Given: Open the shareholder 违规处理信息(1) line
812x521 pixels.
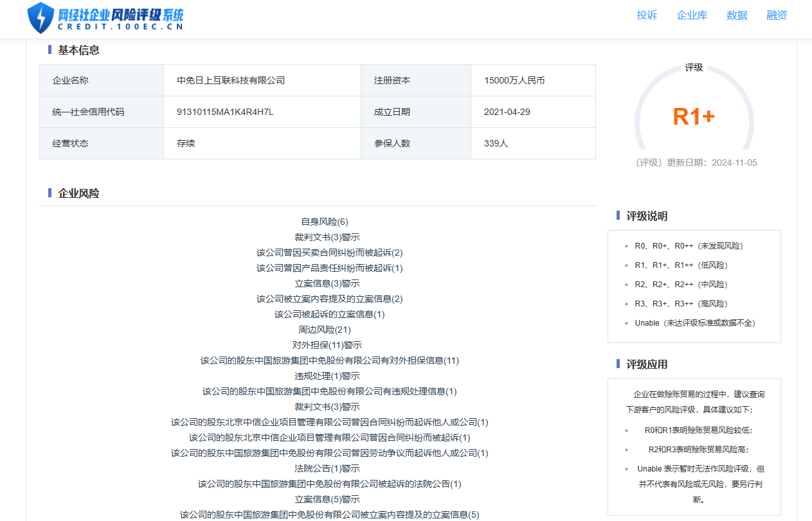Looking at the screenshot, I should coord(329,391).
